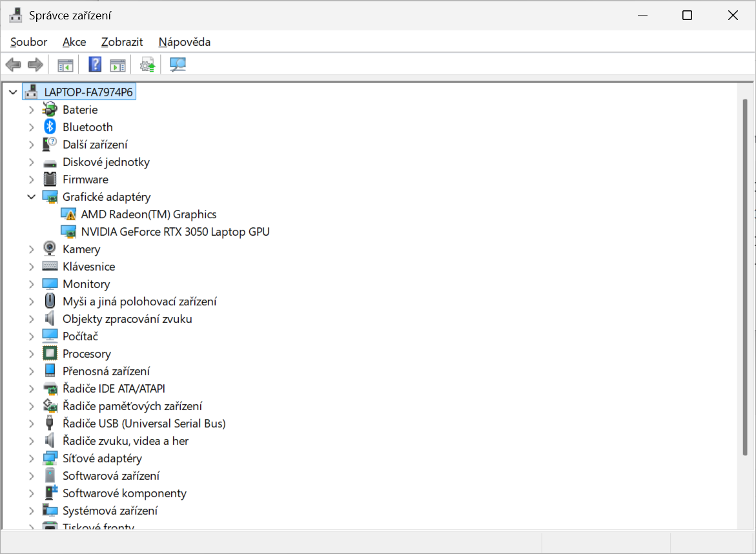The width and height of the screenshot is (756, 554).
Task: Click the Firmware category icon
Action: [50, 180]
